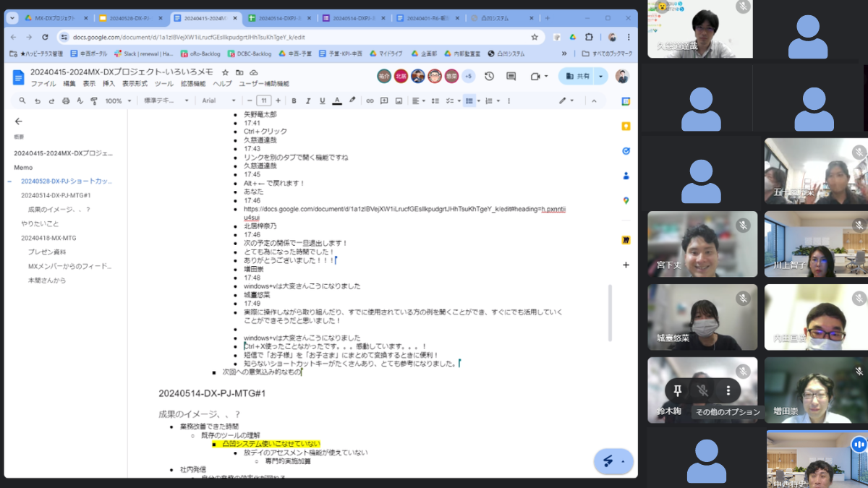The width and height of the screenshot is (868, 488).
Task: Toggle the bulleted list button
Action: point(469,100)
